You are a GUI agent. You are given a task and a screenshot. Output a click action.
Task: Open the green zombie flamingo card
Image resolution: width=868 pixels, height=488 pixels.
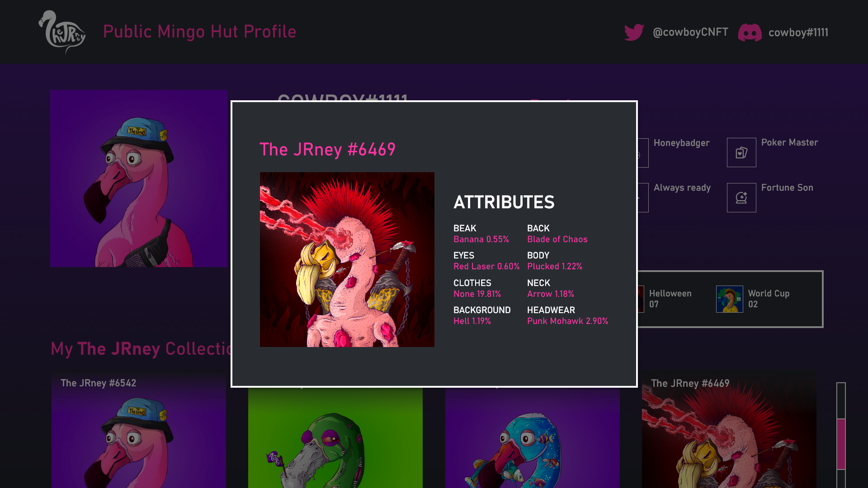[x=335, y=438]
